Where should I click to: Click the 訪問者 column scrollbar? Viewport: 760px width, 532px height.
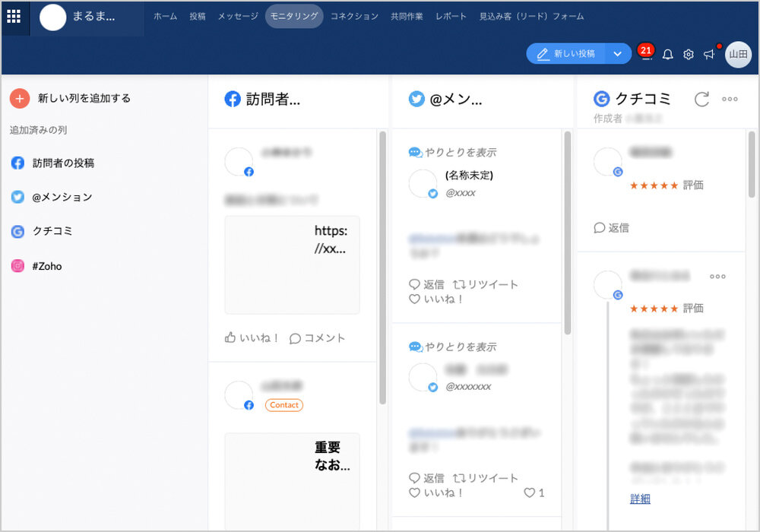(382, 268)
